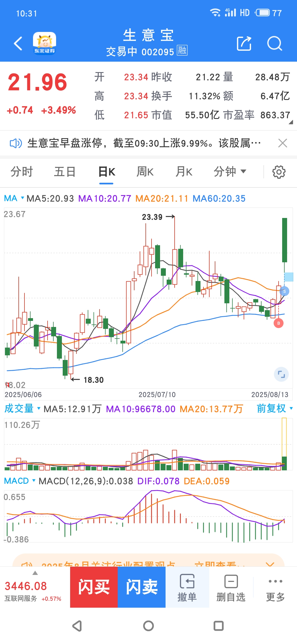
Task: Tap the 撤单 cancel order icon
Action: (187, 587)
